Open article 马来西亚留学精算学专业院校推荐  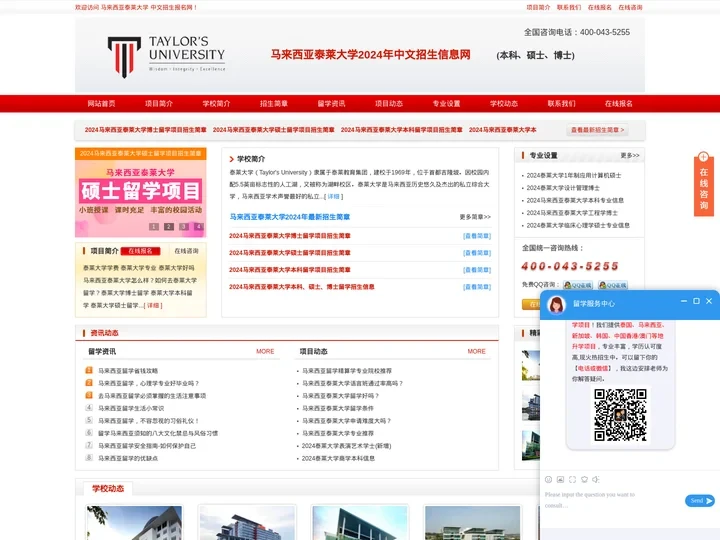point(347,371)
